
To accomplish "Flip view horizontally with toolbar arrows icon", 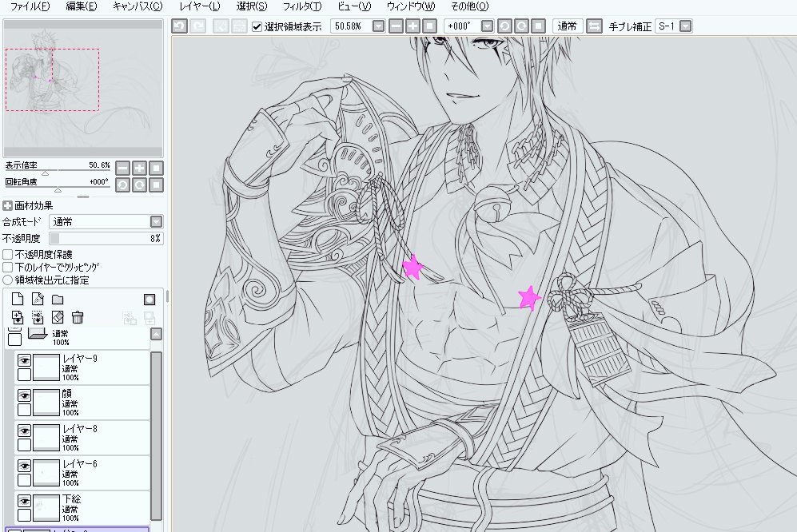I will (x=594, y=26).
